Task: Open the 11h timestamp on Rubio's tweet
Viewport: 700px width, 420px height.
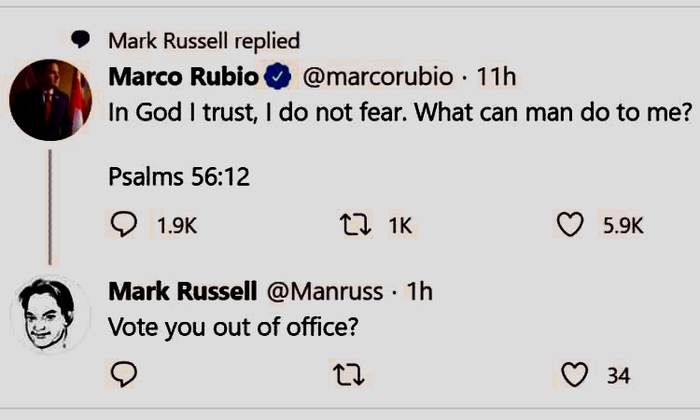Action: pos(495,76)
